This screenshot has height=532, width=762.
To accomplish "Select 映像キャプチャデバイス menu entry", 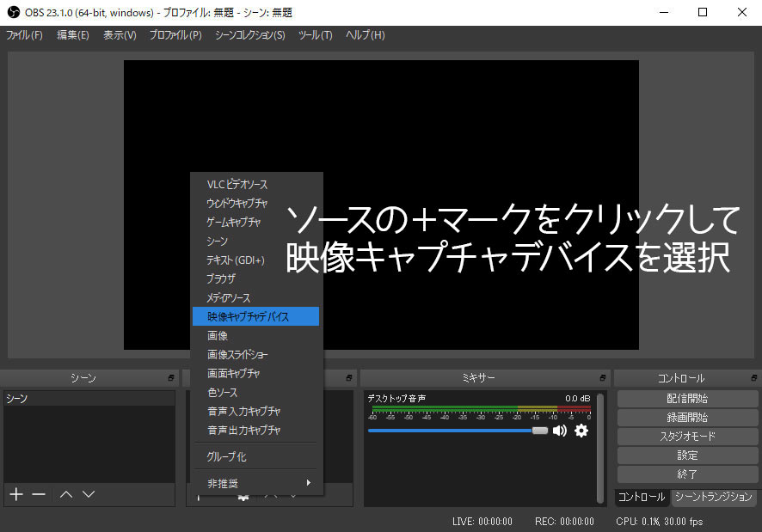I will [x=255, y=316].
